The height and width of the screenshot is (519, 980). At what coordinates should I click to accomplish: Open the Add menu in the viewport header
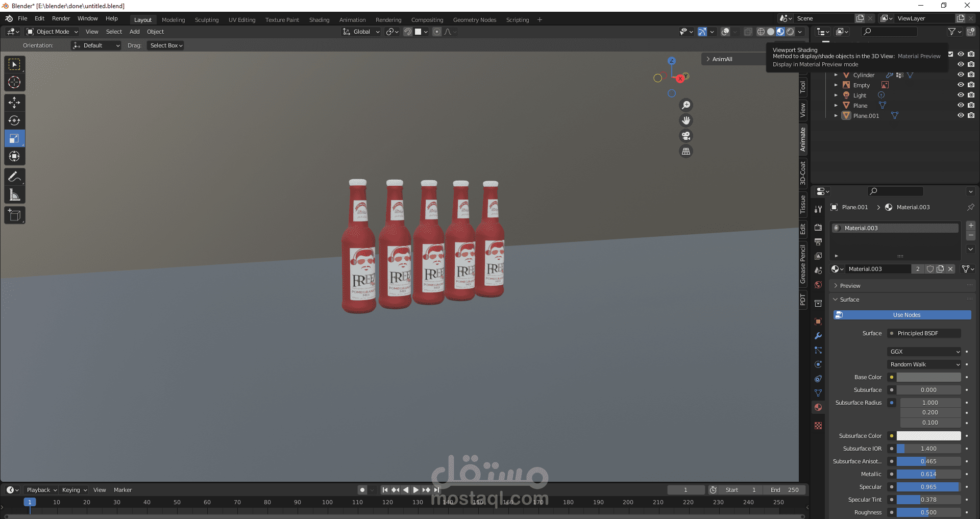pyautogui.click(x=135, y=32)
